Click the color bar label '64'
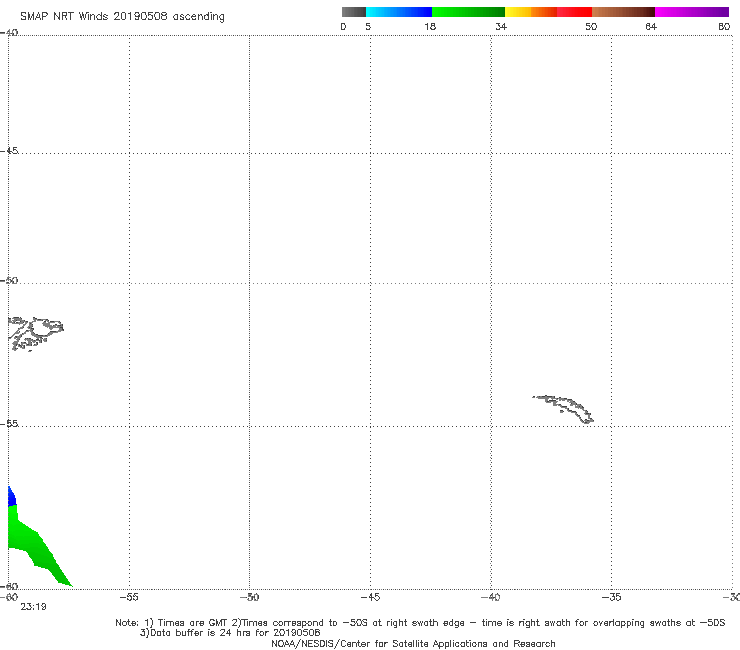 [651, 26]
